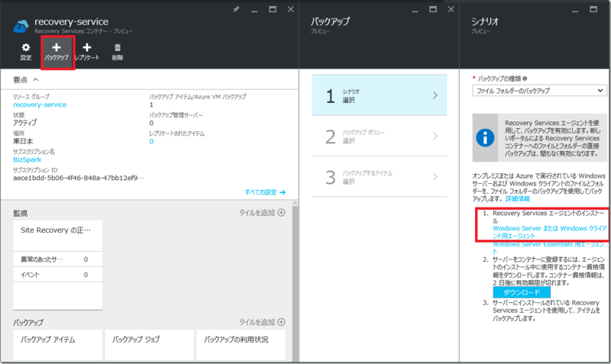This screenshot has height=364, width=611.
Task: Open the バックアップの種類 dropdown
Action: tap(539, 91)
